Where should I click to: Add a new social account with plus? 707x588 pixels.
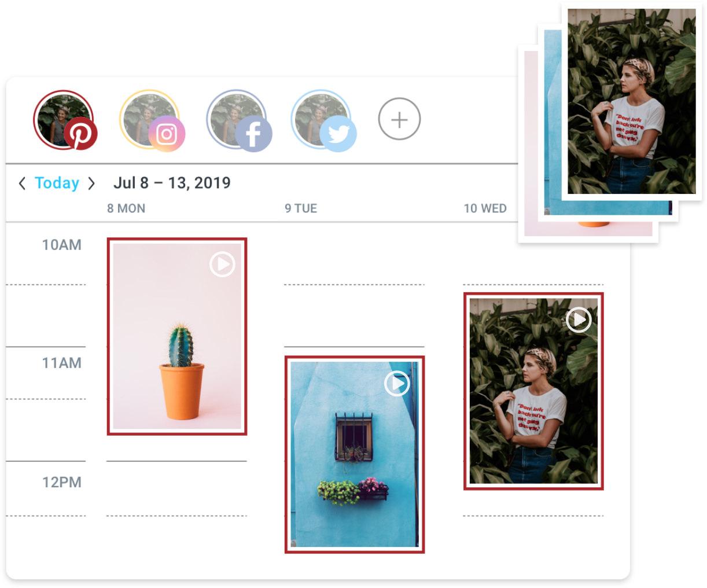click(x=399, y=119)
